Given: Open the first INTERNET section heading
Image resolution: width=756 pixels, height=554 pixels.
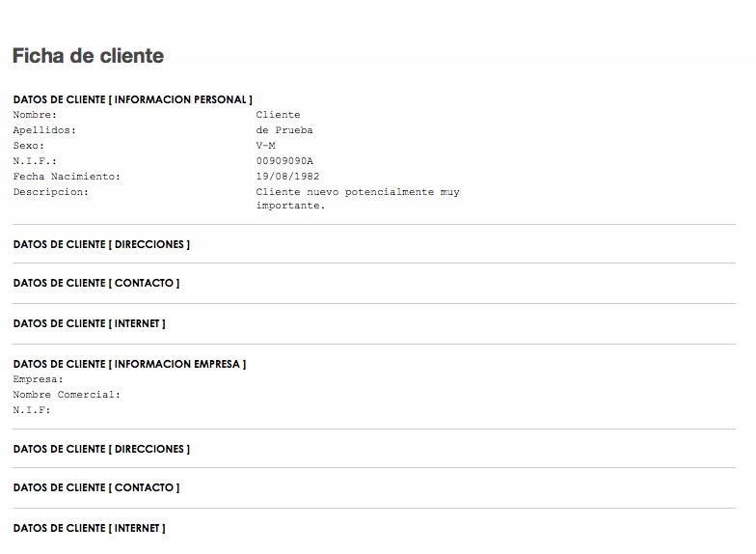Looking at the screenshot, I should point(89,324).
